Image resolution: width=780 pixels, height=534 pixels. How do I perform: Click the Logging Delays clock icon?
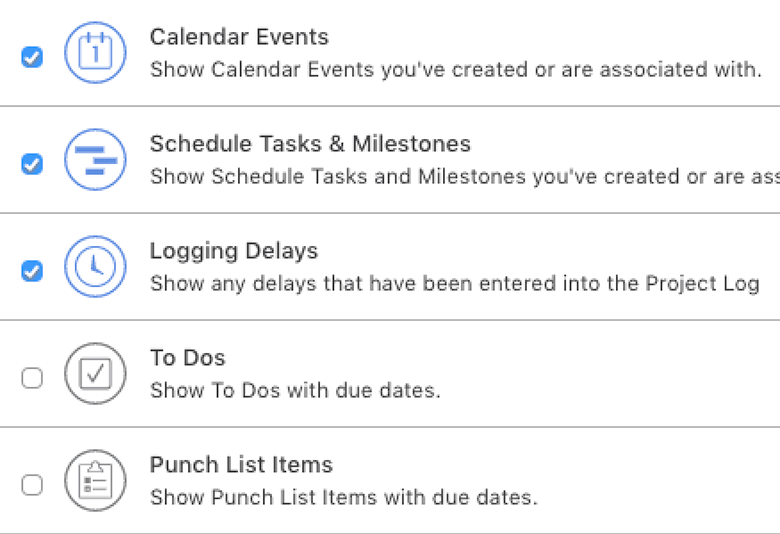coord(95,267)
